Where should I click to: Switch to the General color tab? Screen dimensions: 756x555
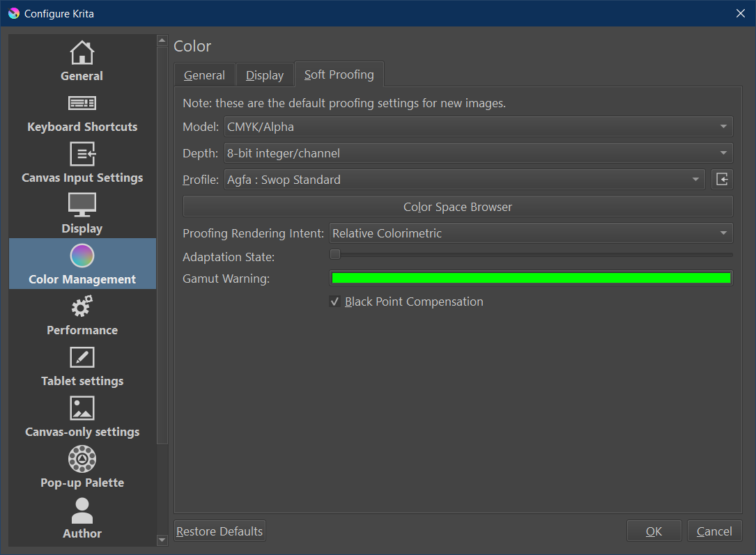tap(204, 75)
